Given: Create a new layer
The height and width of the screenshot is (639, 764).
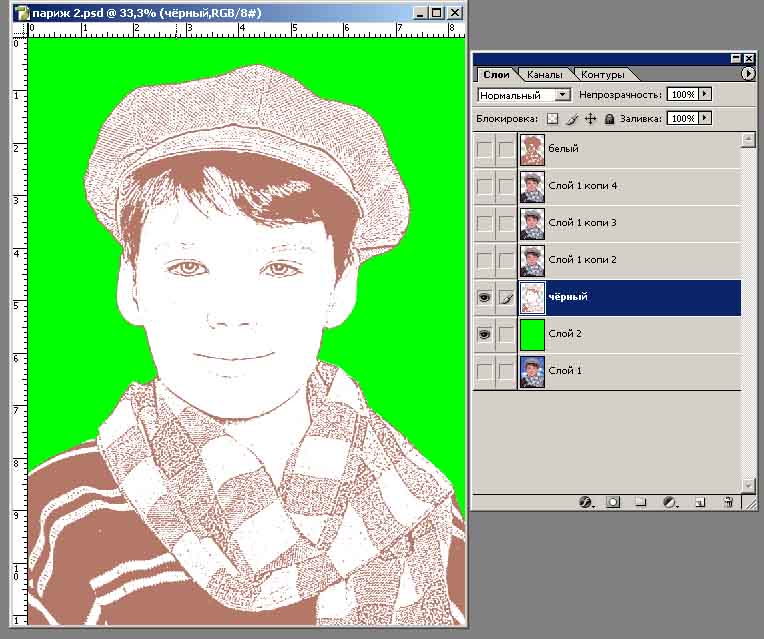Looking at the screenshot, I should (x=700, y=502).
